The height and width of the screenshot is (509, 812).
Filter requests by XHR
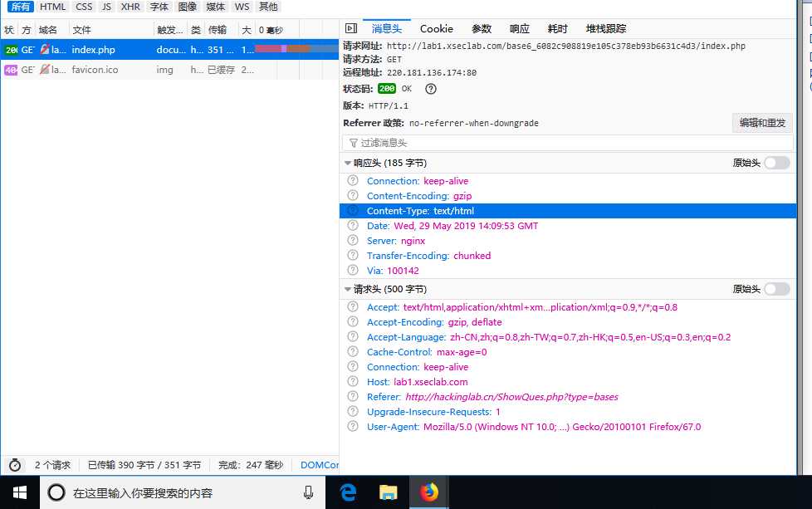130,7
